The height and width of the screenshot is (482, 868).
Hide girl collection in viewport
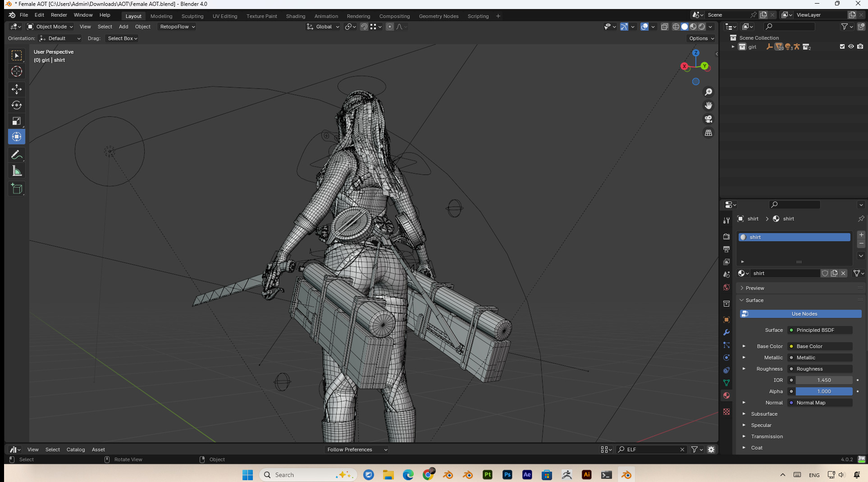[851, 46]
